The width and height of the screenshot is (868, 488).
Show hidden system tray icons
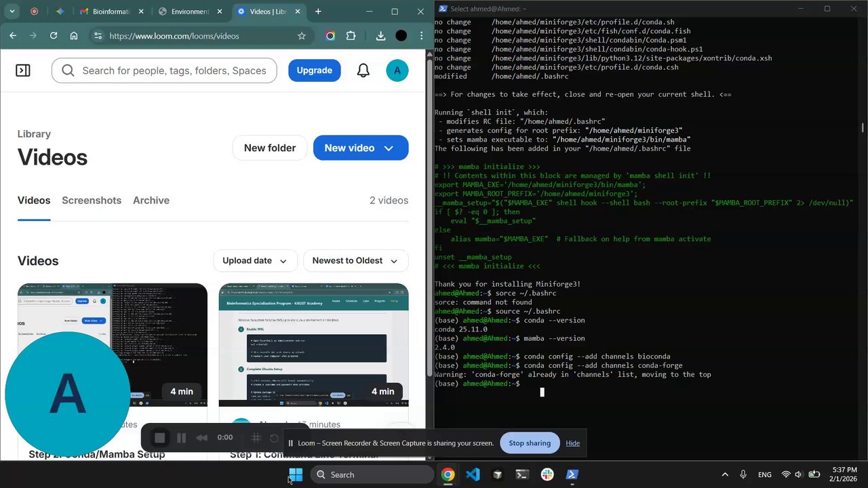point(725,474)
